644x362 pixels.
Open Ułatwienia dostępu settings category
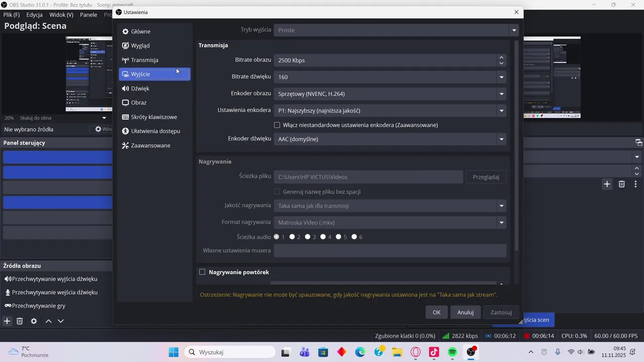point(154,131)
